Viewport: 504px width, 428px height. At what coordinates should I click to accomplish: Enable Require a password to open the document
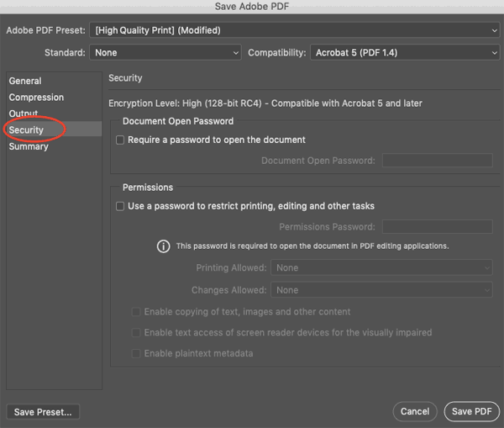tap(120, 140)
